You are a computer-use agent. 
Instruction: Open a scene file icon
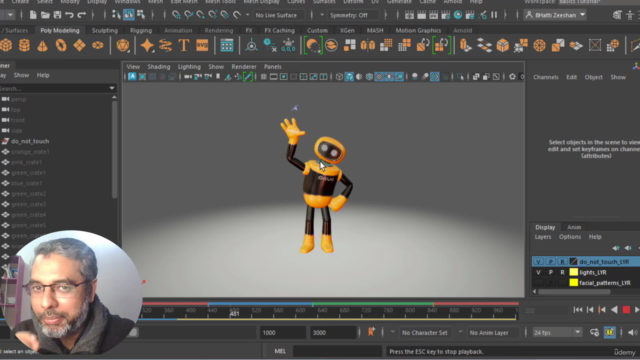click(45, 15)
